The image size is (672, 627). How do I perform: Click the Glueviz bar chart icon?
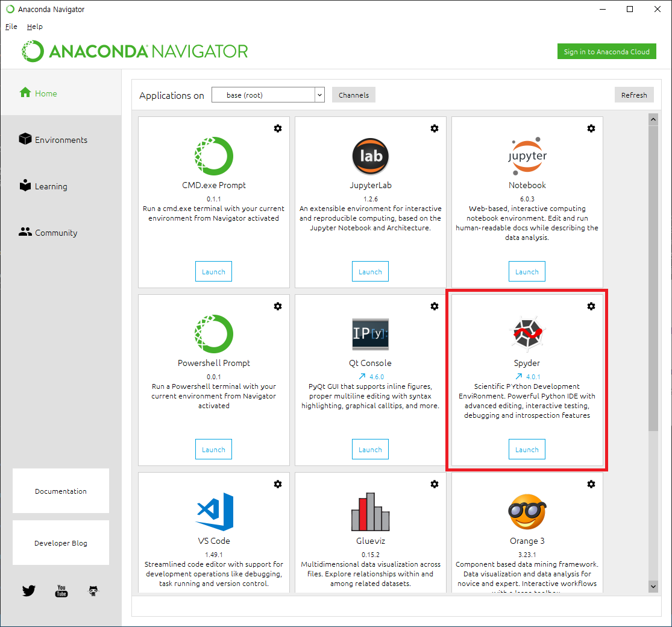pyautogui.click(x=370, y=512)
